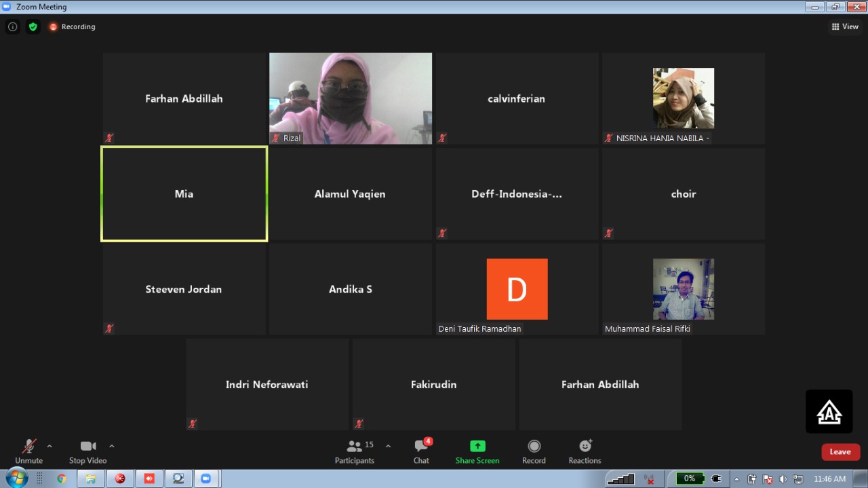Click the green encryption shield icon
Screen dimensions: 868x488
33,27
